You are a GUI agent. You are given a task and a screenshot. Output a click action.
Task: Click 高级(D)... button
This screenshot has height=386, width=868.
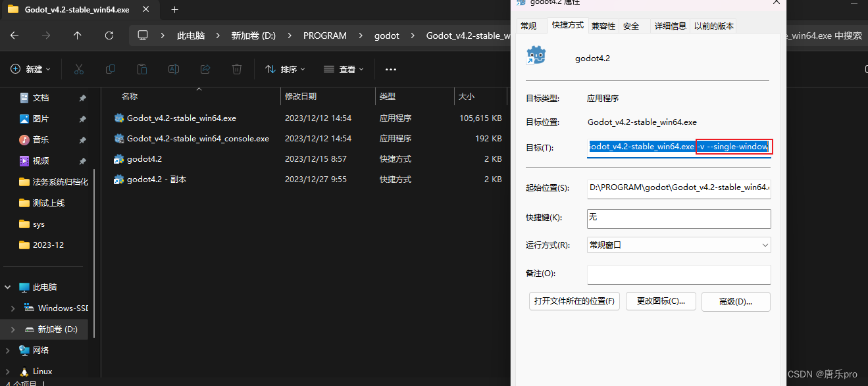pos(736,302)
